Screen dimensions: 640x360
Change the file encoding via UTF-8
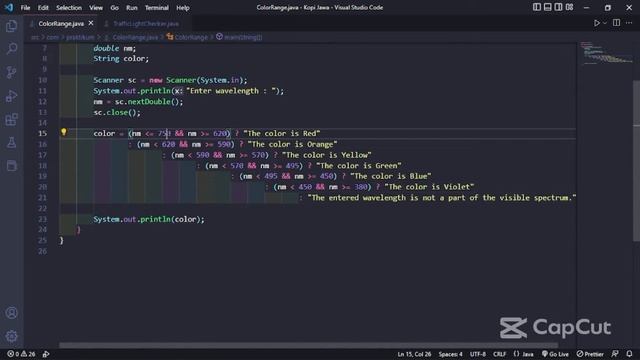coord(478,354)
